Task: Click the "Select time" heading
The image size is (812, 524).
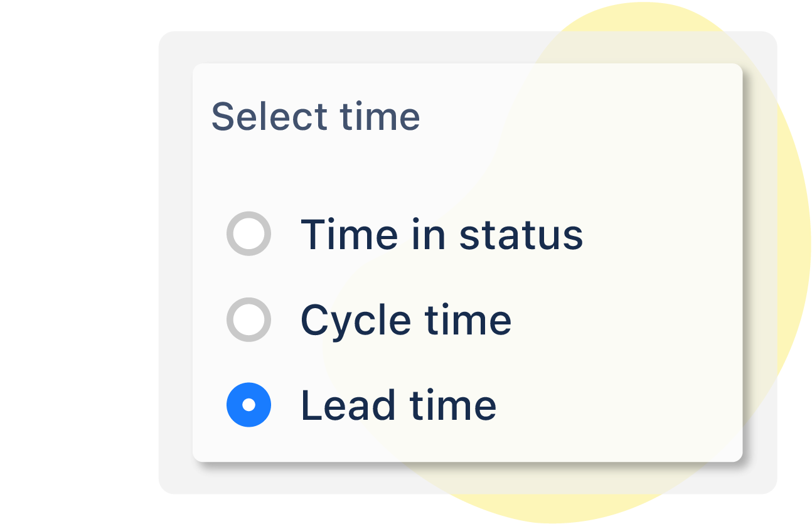Action: point(316,117)
